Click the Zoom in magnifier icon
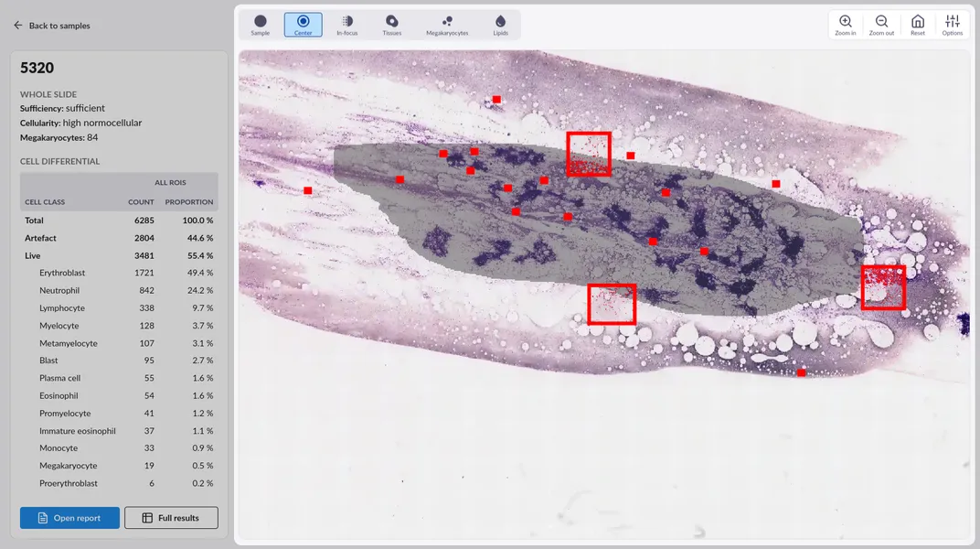This screenshot has width=980, height=549. click(x=846, y=25)
